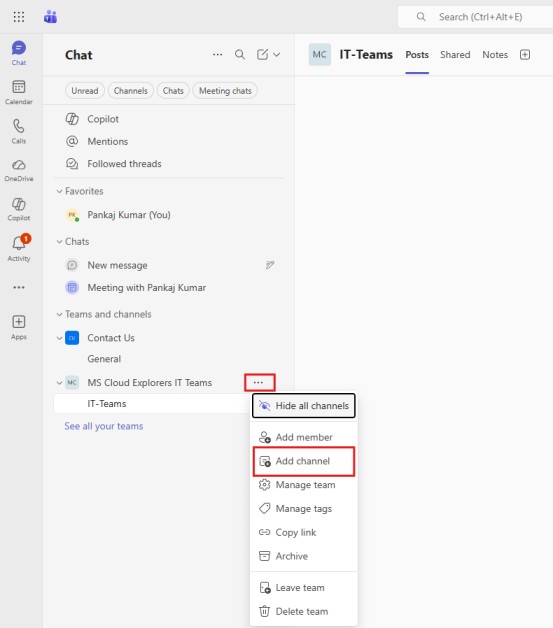
Task: Open Apps store from the left rail
Action: pyautogui.click(x=19, y=328)
